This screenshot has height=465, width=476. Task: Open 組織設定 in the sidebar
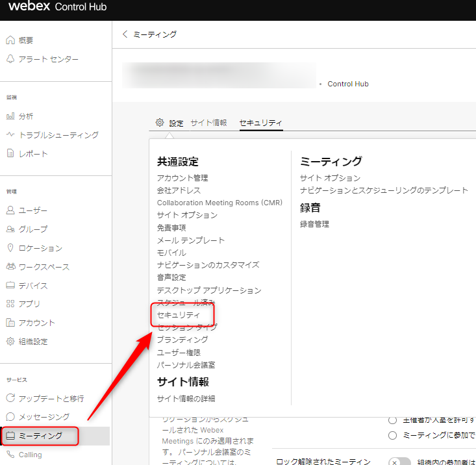click(x=33, y=342)
